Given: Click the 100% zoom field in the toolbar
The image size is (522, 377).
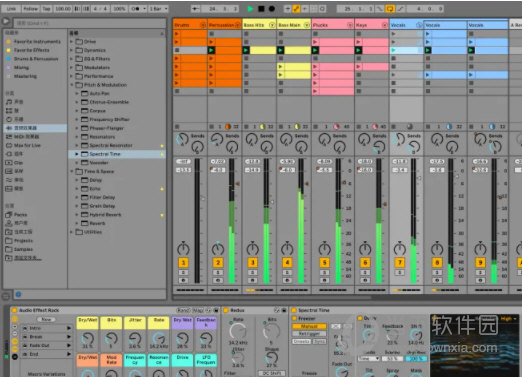Looking at the screenshot, I should 119,9.
